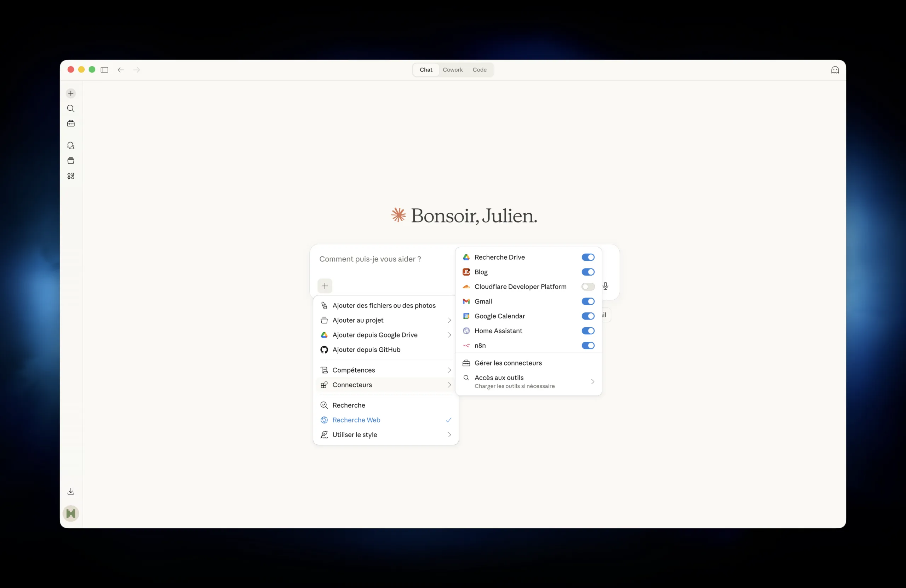Image resolution: width=906 pixels, height=588 pixels.
Task: Click the microphone dictation icon
Action: tap(605, 286)
